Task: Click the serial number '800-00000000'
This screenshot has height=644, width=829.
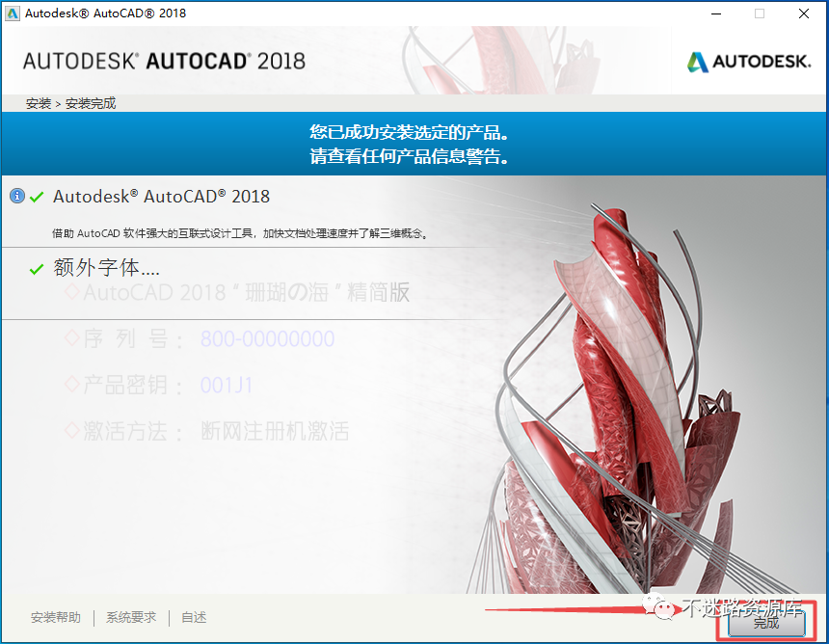Action: tap(268, 339)
